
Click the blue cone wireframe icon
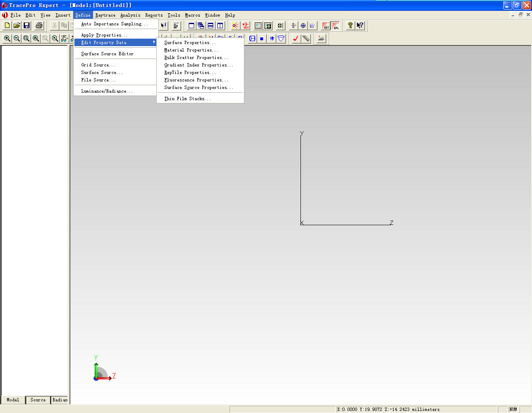click(281, 38)
